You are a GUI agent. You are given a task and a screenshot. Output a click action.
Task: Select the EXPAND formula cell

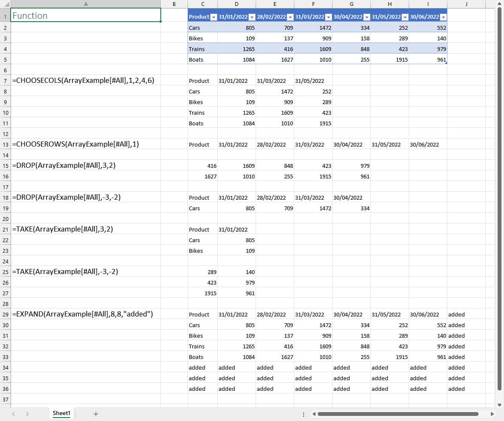[85, 314]
